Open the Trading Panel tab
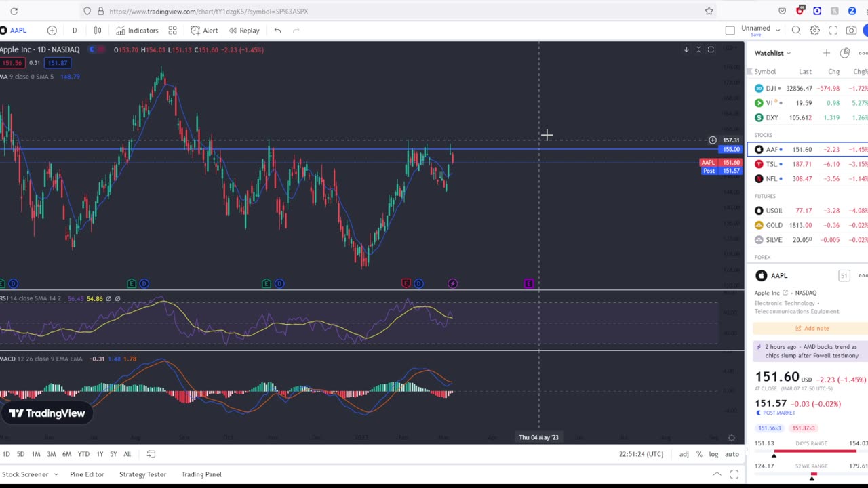The width and height of the screenshot is (868, 488). click(x=201, y=474)
